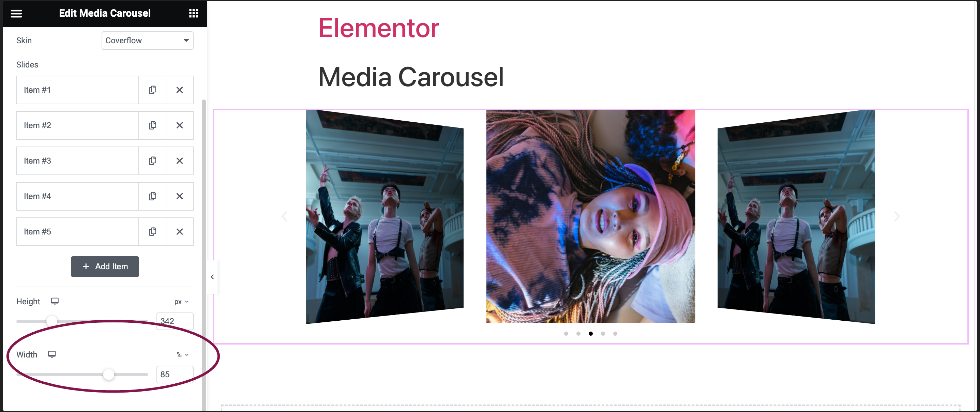Drag the Width slider to adjust percentage
This screenshot has height=412, width=980.
point(109,374)
